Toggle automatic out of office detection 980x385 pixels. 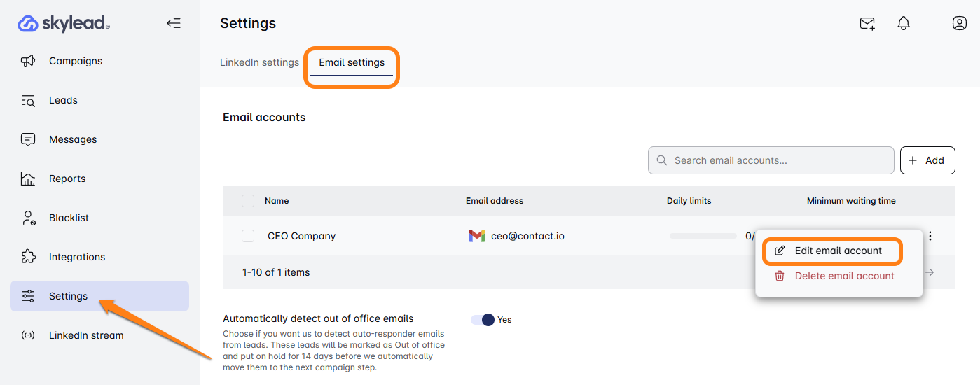tap(483, 320)
